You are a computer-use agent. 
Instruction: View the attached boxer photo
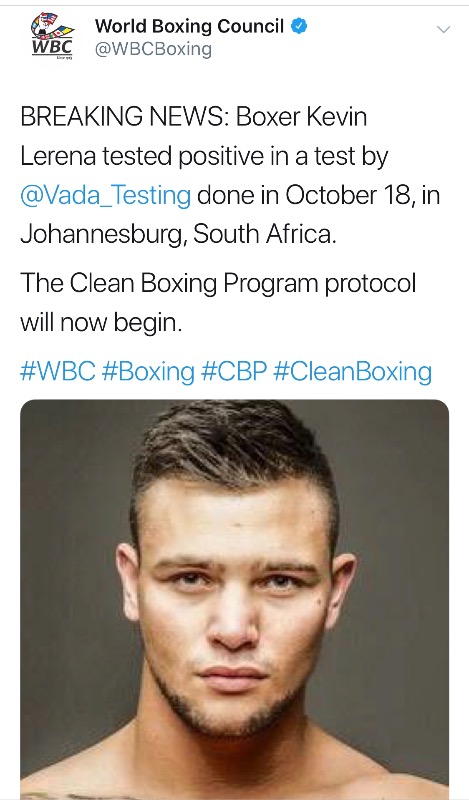coord(235,599)
